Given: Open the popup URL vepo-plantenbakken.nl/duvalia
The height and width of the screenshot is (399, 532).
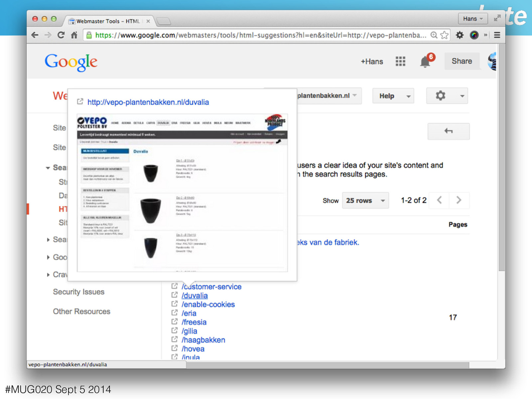Looking at the screenshot, I should coord(148,102).
